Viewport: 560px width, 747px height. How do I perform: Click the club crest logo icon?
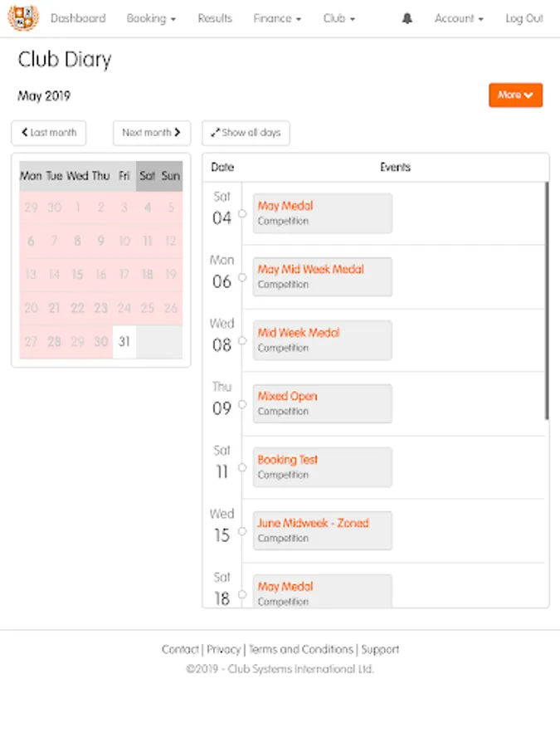point(23,17)
